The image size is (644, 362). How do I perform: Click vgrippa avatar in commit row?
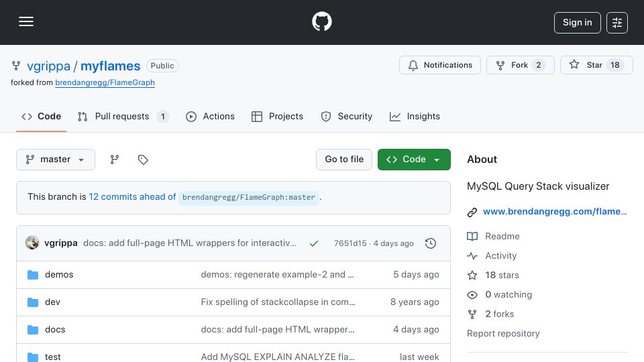(x=32, y=243)
